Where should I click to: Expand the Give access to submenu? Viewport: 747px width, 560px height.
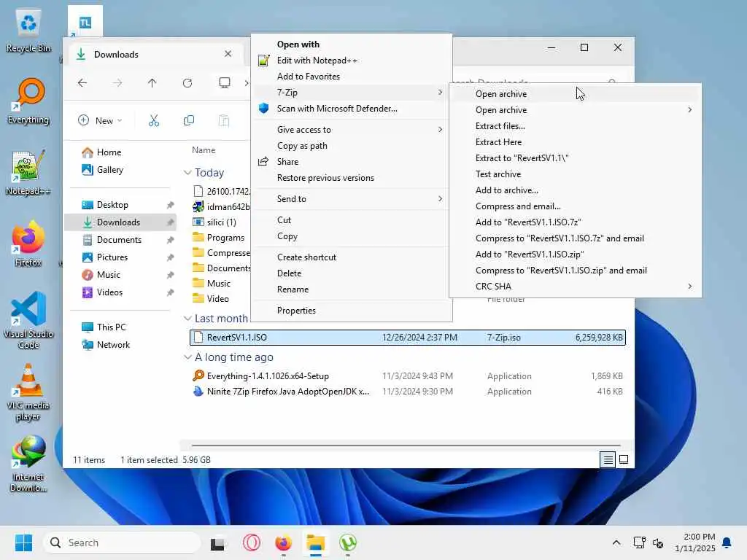[x=352, y=130]
